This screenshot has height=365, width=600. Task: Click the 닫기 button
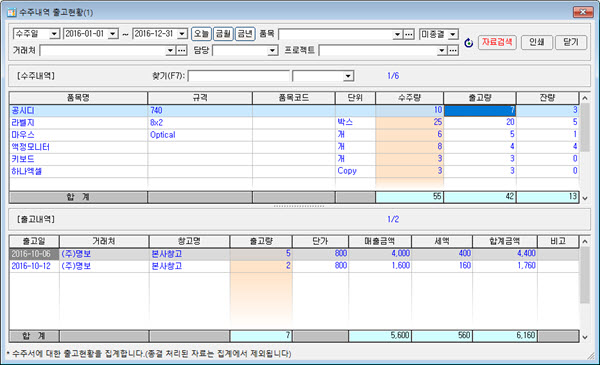[x=571, y=42]
